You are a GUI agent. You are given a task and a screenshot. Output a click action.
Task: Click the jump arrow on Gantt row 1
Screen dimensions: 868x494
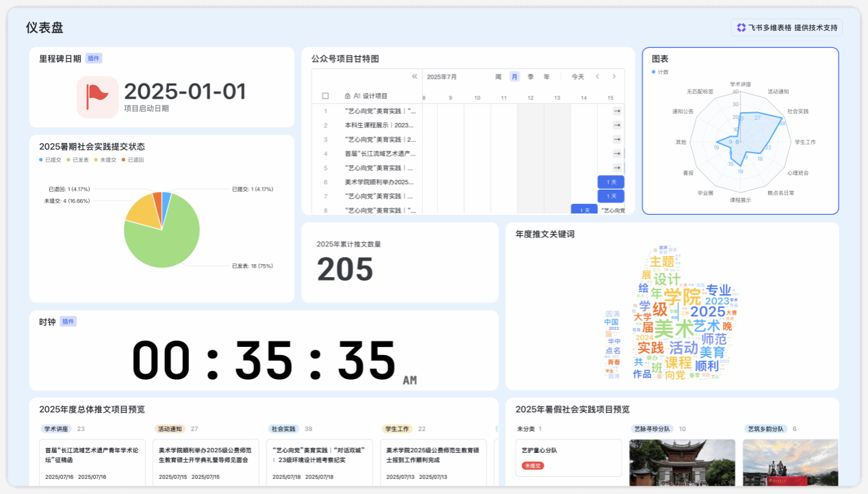tap(617, 111)
